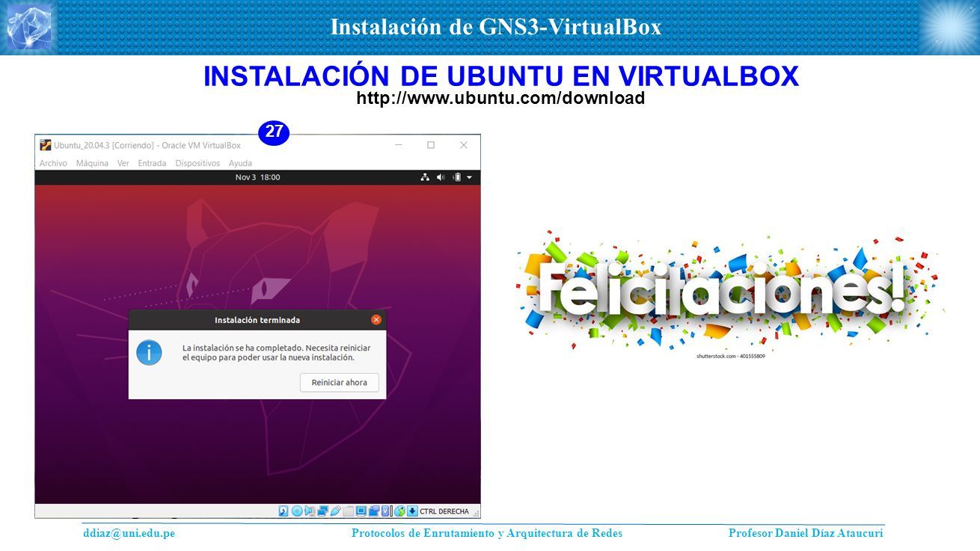Click the shared folders status icon
The image size is (980, 551).
click(348, 511)
